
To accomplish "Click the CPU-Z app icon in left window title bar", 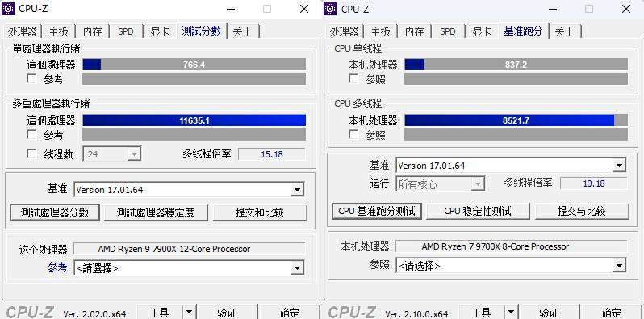I will point(8,9).
